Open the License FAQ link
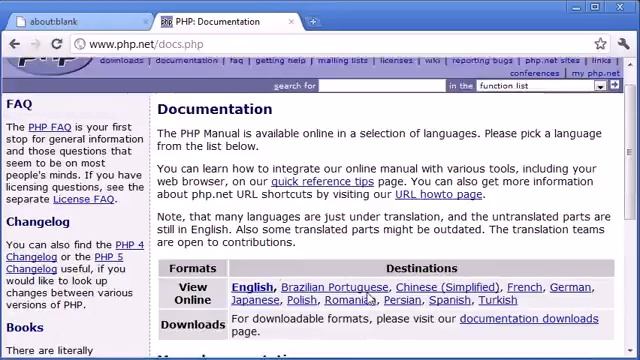 [x=84, y=199]
